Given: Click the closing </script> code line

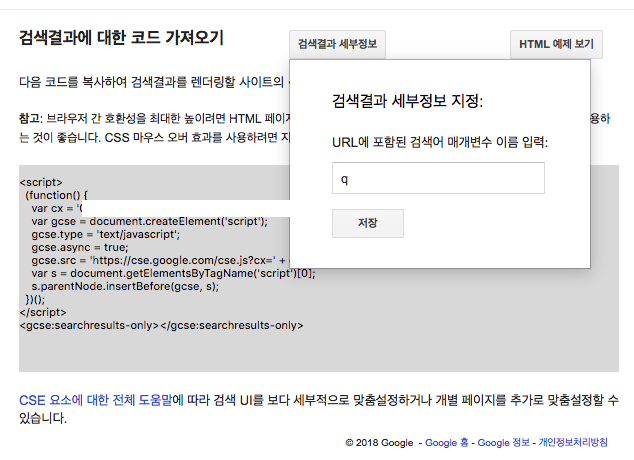Looking at the screenshot, I should click(x=43, y=312).
